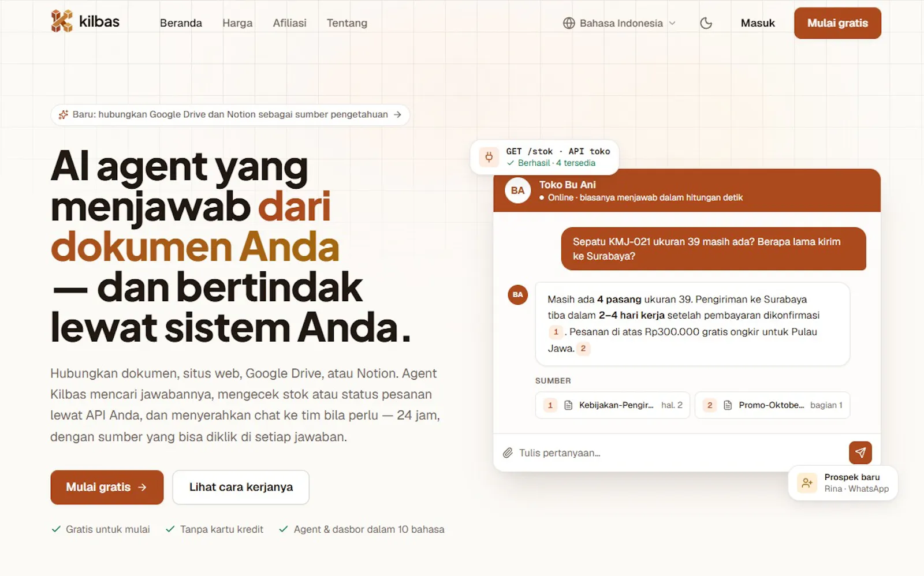Viewport: 924px width, 576px height.
Task: Open the Beranda nav item
Action: (x=181, y=23)
